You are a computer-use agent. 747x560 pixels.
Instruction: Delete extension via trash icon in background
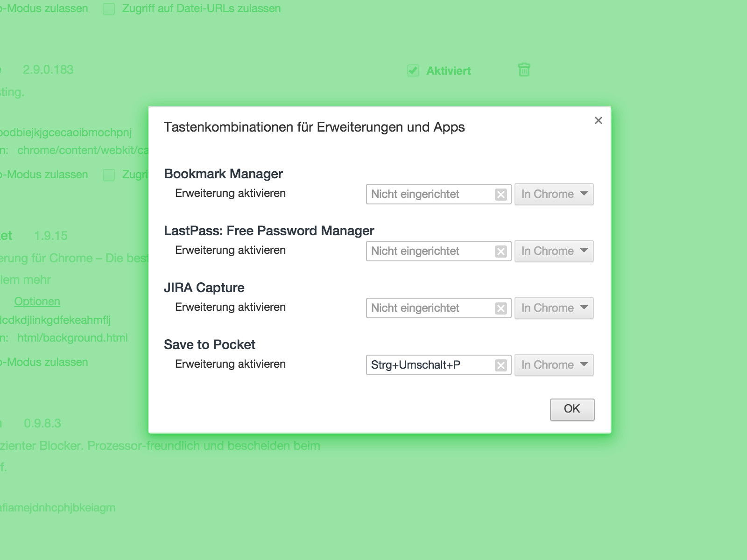coord(524,70)
